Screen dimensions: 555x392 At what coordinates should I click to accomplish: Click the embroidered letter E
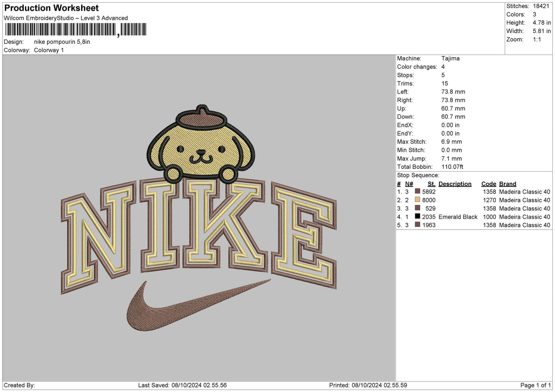(303, 235)
